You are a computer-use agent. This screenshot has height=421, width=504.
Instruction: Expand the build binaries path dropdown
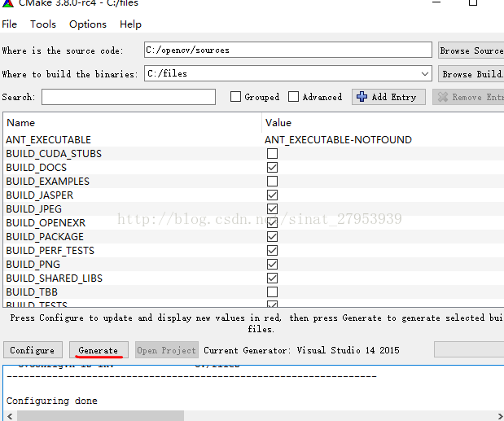coord(424,74)
